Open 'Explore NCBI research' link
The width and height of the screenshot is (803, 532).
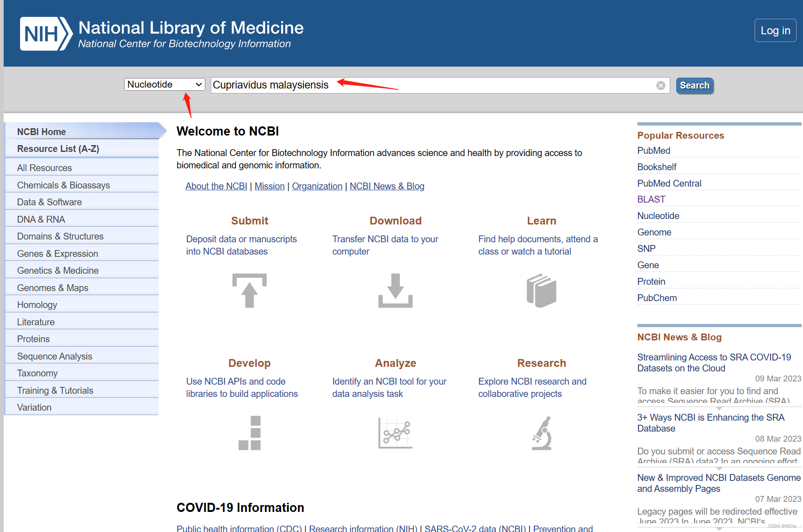click(532, 388)
